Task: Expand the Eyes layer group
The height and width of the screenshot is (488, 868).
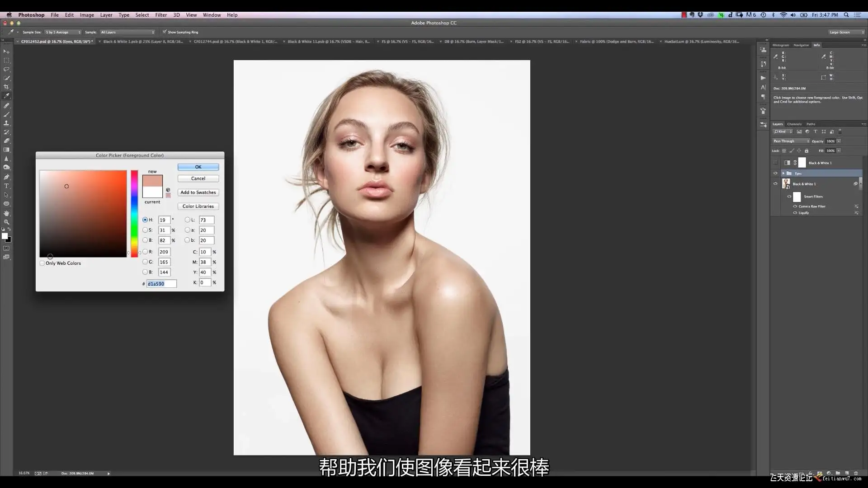Action: click(x=783, y=173)
